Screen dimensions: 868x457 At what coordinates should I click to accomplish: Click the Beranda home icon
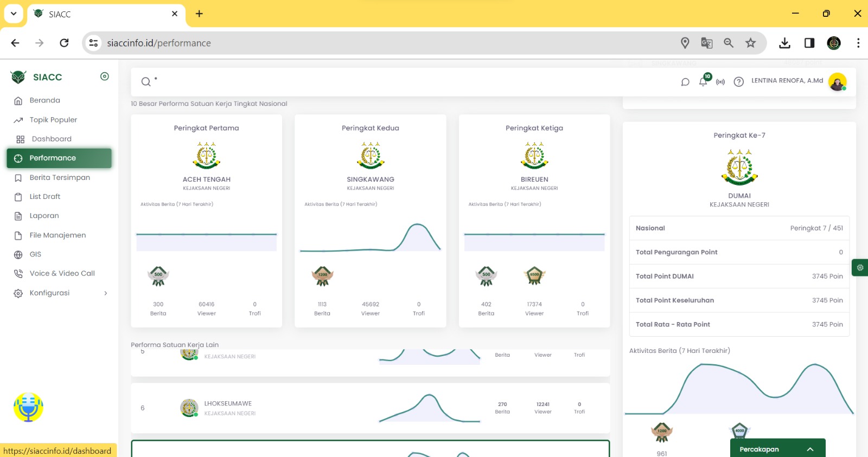[x=18, y=101]
